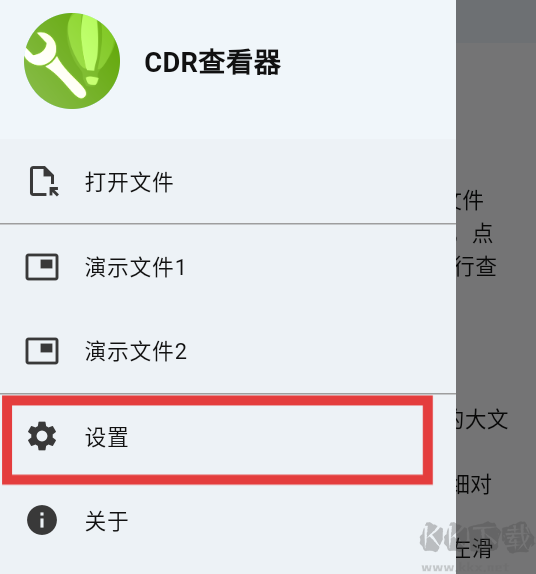Click the KK下载 watermark logo
This screenshot has height=574, width=536.
[x=478, y=540]
